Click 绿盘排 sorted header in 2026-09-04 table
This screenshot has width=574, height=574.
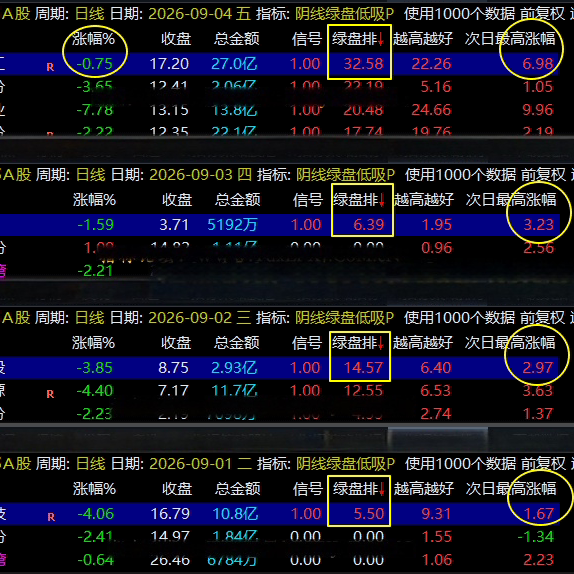(358, 39)
